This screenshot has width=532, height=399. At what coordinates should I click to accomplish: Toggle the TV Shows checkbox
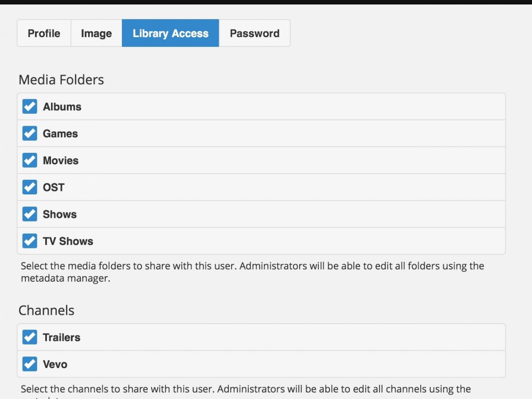click(30, 241)
